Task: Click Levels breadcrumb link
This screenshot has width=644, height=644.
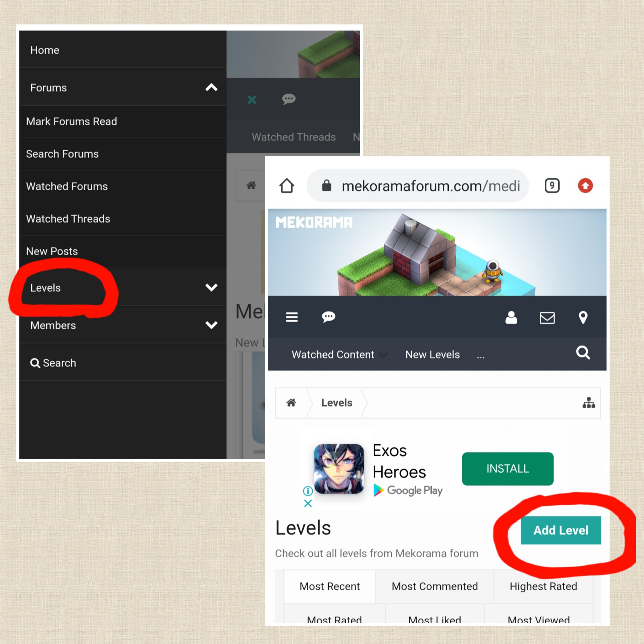Action: 337,403
